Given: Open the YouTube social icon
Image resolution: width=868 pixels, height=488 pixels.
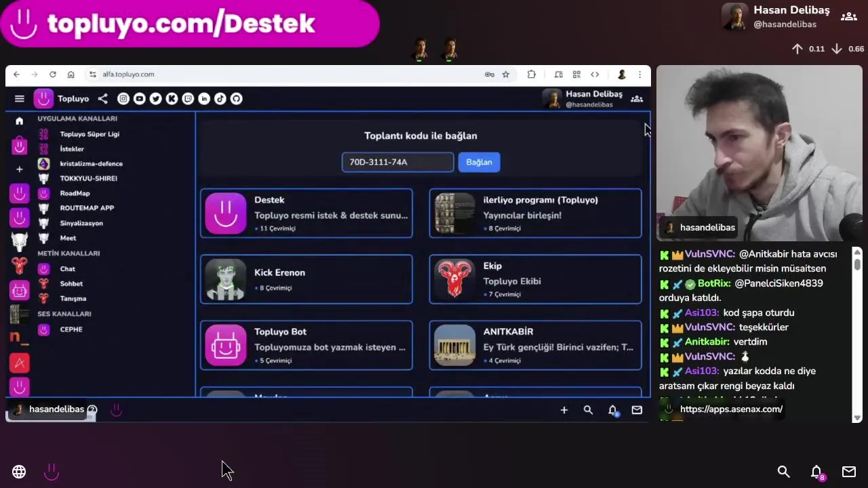Looking at the screenshot, I should click(139, 99).
